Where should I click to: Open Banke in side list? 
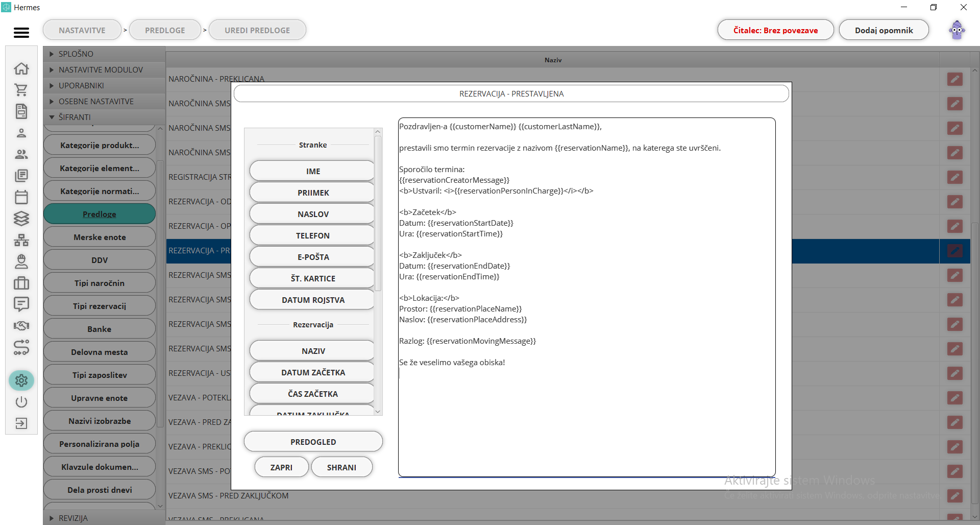coord(100,329)
